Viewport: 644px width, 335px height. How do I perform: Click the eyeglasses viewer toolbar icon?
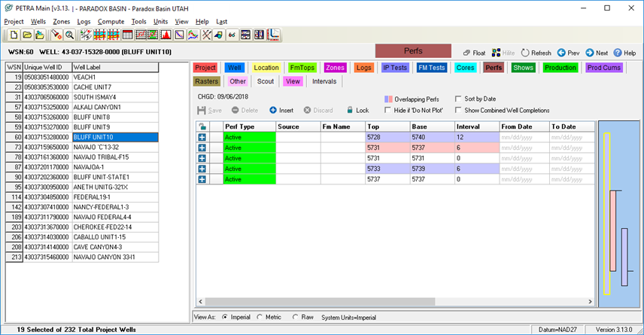(x=232, y=35)
